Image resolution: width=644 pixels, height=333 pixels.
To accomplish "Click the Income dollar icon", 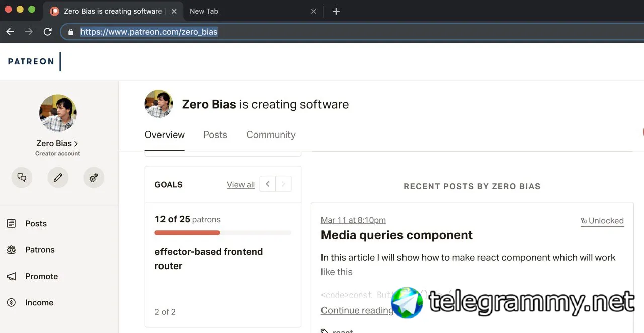I will (x=11, y=303).
